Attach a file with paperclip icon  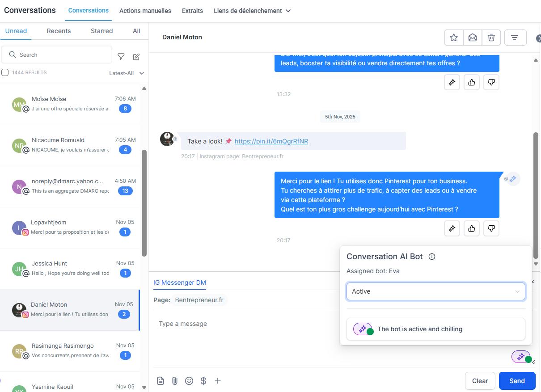[175, 381]
